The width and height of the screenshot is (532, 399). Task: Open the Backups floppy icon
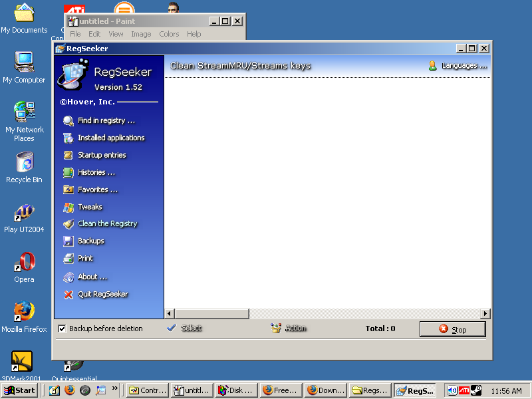tap(68, 241)
